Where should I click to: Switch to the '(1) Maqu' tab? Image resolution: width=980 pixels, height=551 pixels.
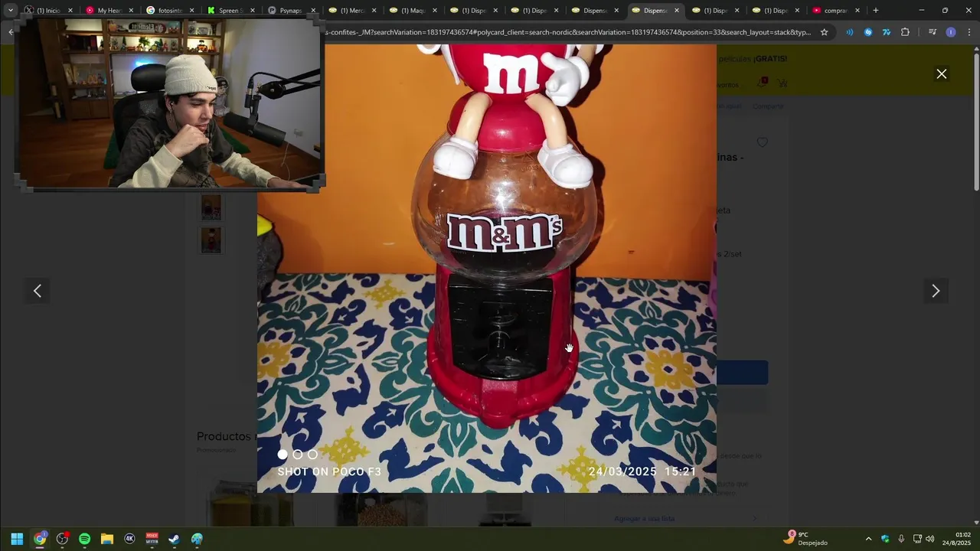coord(413,11)
